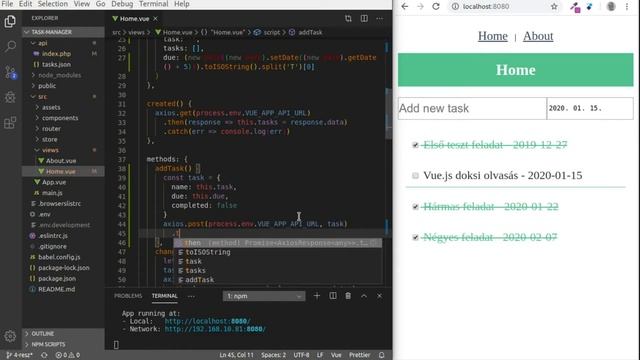Viewport: 640px width, 360px height.
Task: Click the due date input field
Action: (x=590, y=108)
